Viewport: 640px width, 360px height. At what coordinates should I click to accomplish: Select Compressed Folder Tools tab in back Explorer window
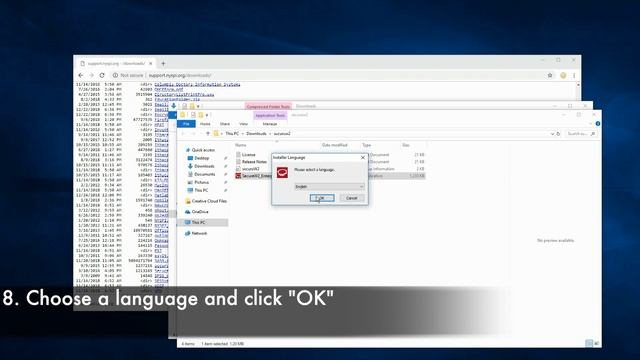coord(268,107)
